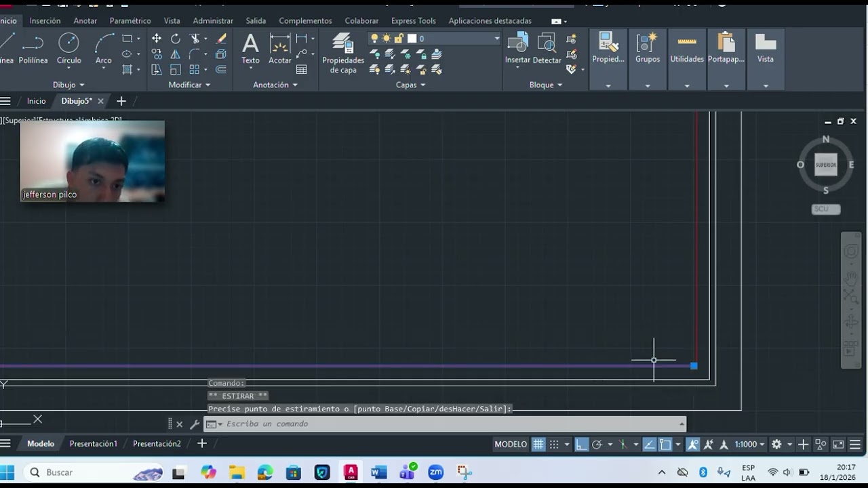Select the Hatch (Sombreado) tool

click(127, 70)
